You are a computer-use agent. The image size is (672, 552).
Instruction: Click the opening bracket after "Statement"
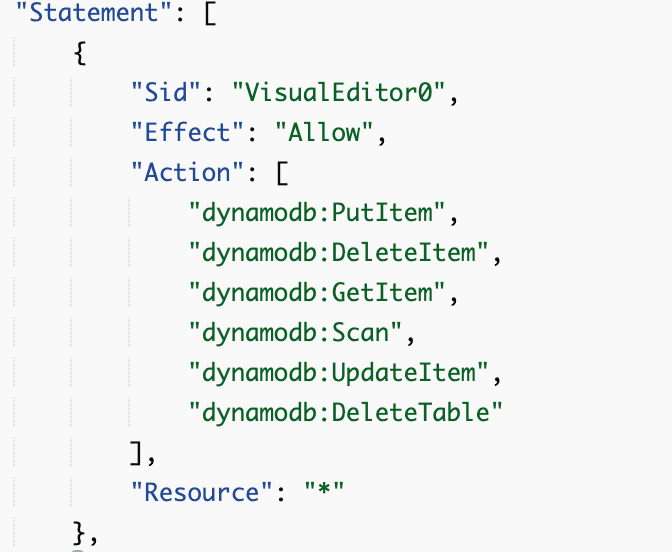(x=210, y=13)
